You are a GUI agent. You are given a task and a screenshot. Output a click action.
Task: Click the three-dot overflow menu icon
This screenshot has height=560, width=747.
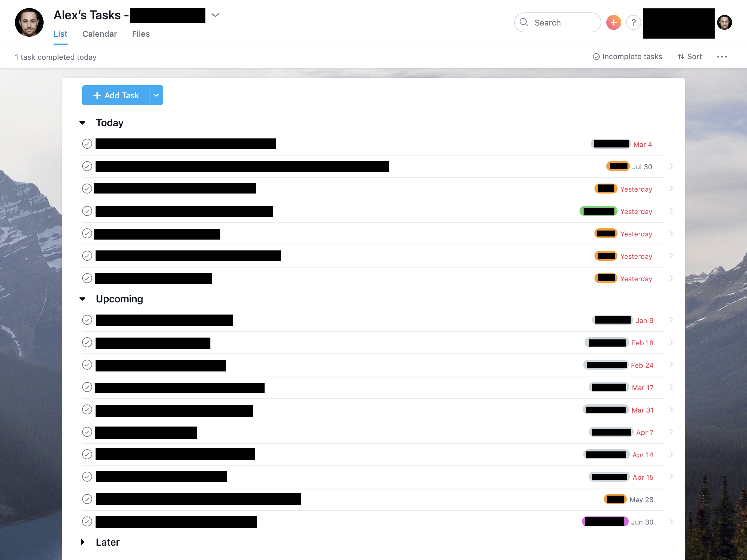pyautogui.click(x=722, y=56)
